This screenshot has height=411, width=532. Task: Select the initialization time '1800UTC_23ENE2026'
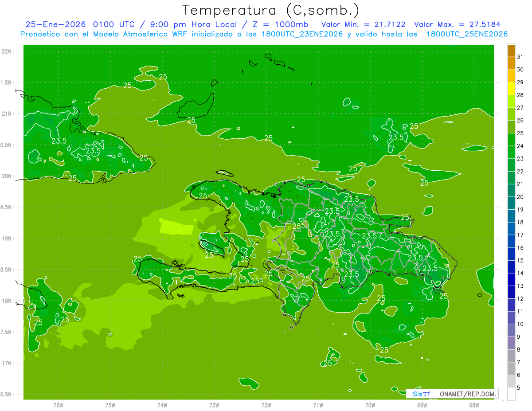pos(302,34)
